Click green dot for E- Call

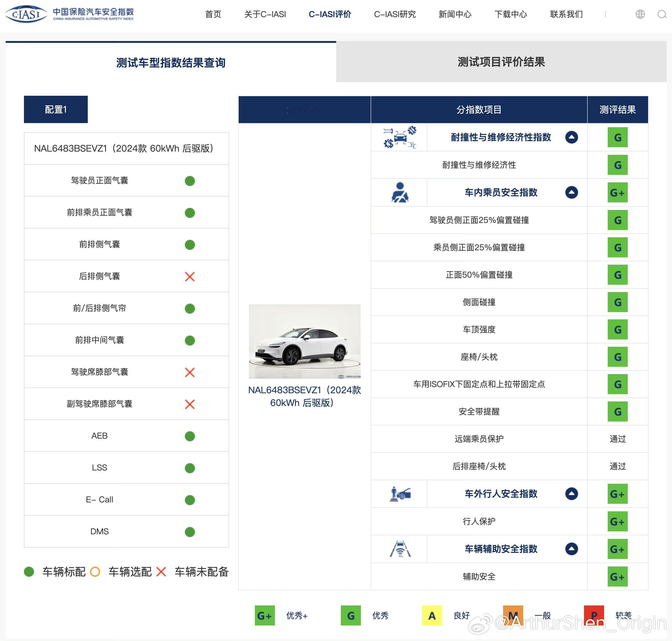(x=190, y=500)
